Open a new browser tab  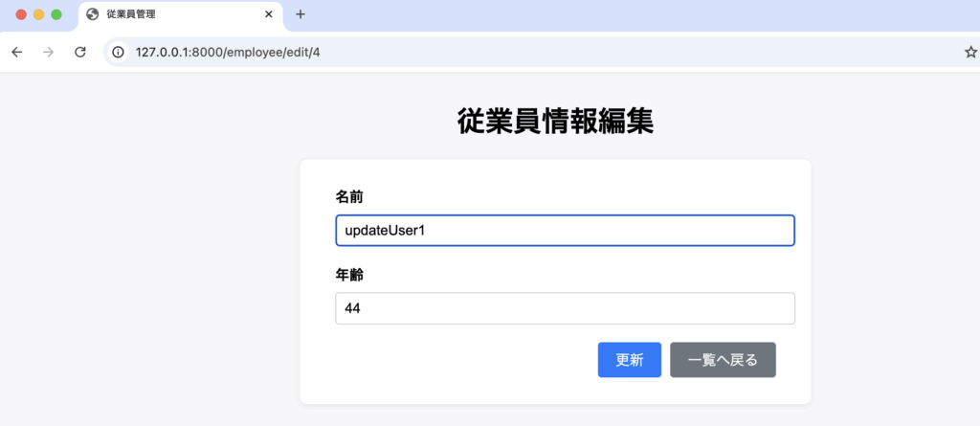(x=301, y=14)
